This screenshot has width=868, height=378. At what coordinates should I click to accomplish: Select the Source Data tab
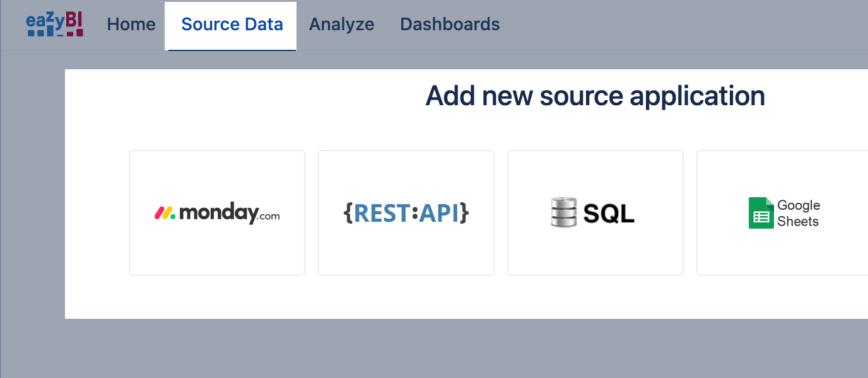[232, 25]
